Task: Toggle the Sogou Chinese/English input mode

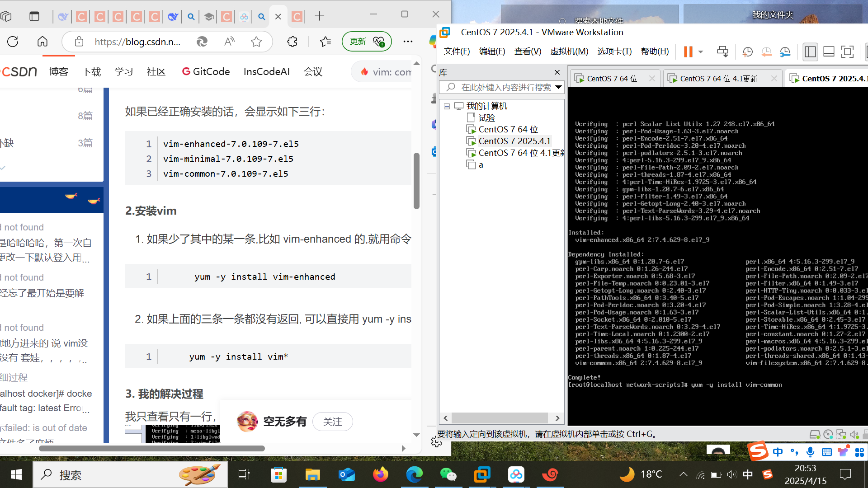Action: 778,452
